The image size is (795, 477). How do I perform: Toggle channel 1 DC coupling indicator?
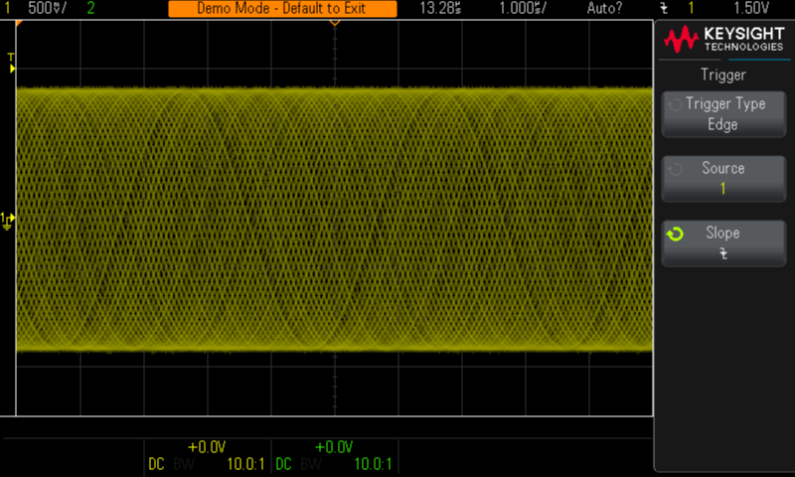tap(156, 464)
